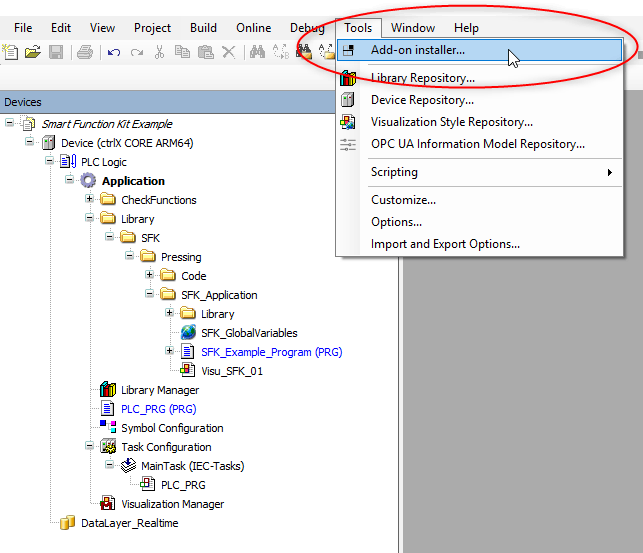Image resolution: width=643 pixels, height=553 pixels.
Task: Click the Open file toolbar icon
Action: click(33, 52)
